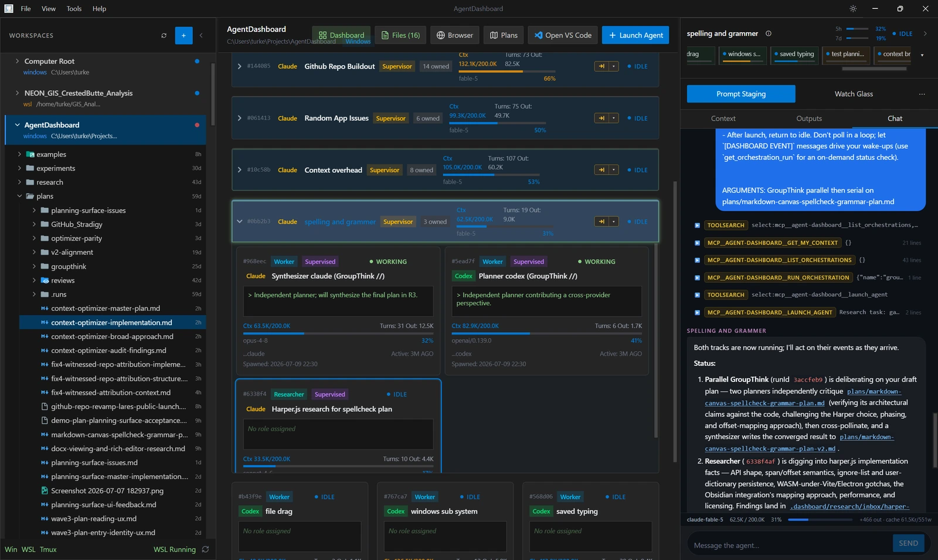Screen dimensions: 938x560
Task: Click the image file icon of Screenshot 2026-07-07 182937.png
Action: pyautogui.click(x=45, y=491)
